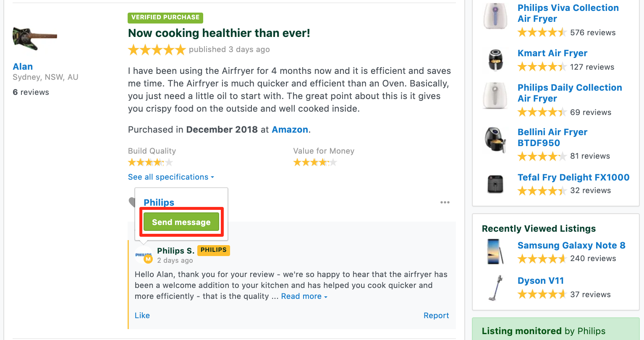This screenshot has height=340, width=644.
Task: Click the Philips S. brand avatar
Action: click(144, 255)
